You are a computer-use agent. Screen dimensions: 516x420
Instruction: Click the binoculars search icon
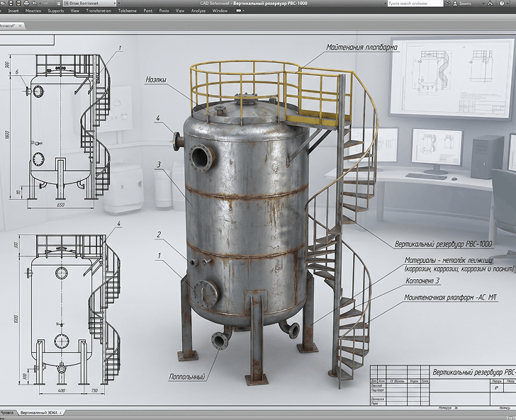coord(447,4)
